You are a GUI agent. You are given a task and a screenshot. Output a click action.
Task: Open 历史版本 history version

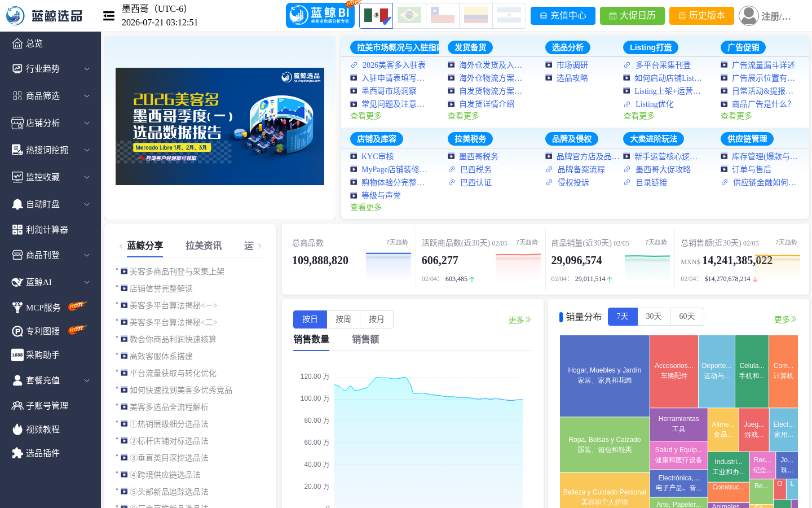pos(701,16)
